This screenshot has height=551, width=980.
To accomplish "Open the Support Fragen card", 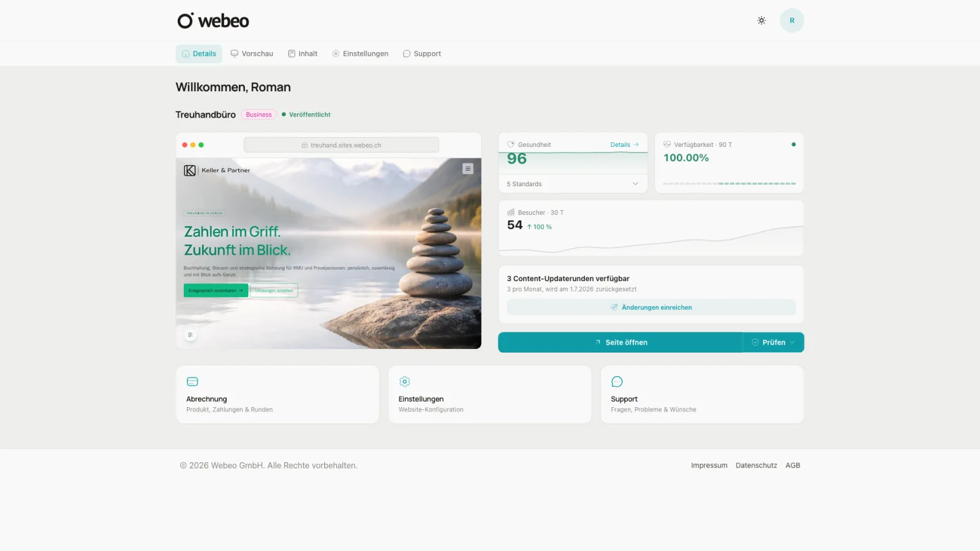I will click(702, 394).
